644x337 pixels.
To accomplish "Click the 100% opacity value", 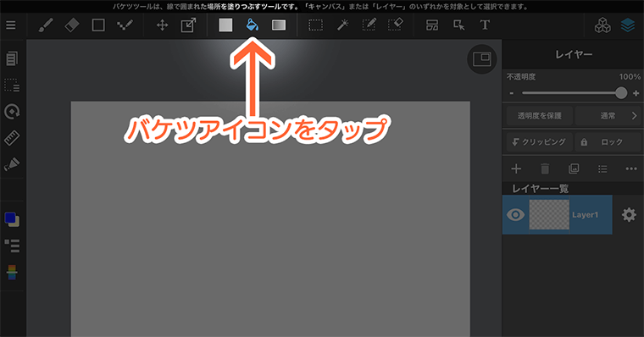I will [x=630, y=77].
